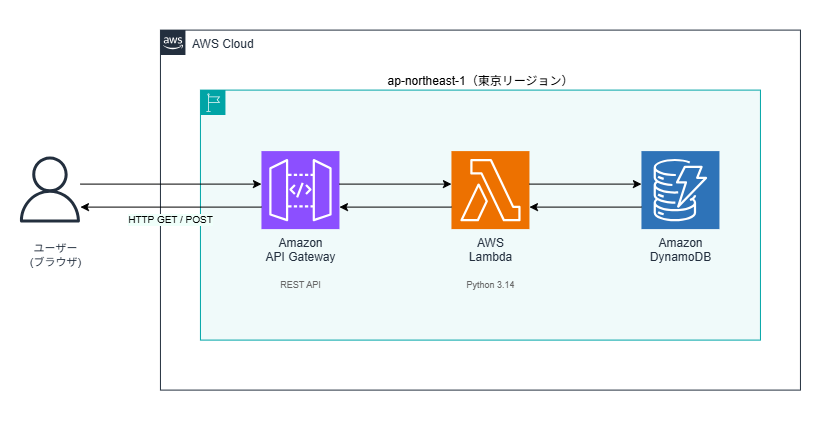This screenshot has width=840, height=421.
Task: Select the AWS Cloud label
Action: [x=223, y=44]
